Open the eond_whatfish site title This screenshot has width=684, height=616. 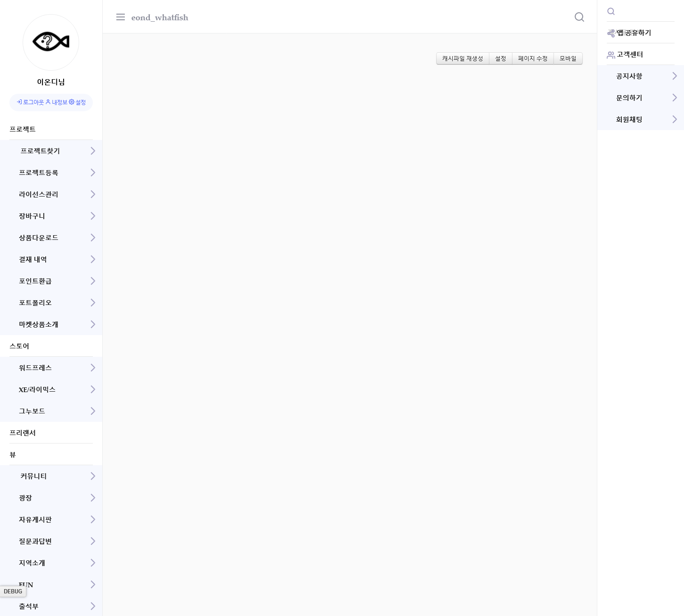point(160,17)
